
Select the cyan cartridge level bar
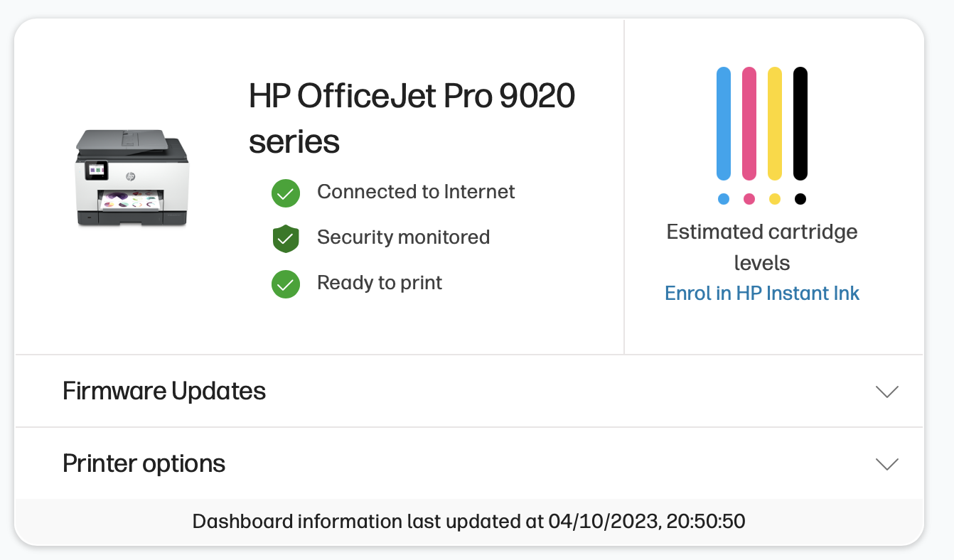pyautogui.click(x=724, y=124)
